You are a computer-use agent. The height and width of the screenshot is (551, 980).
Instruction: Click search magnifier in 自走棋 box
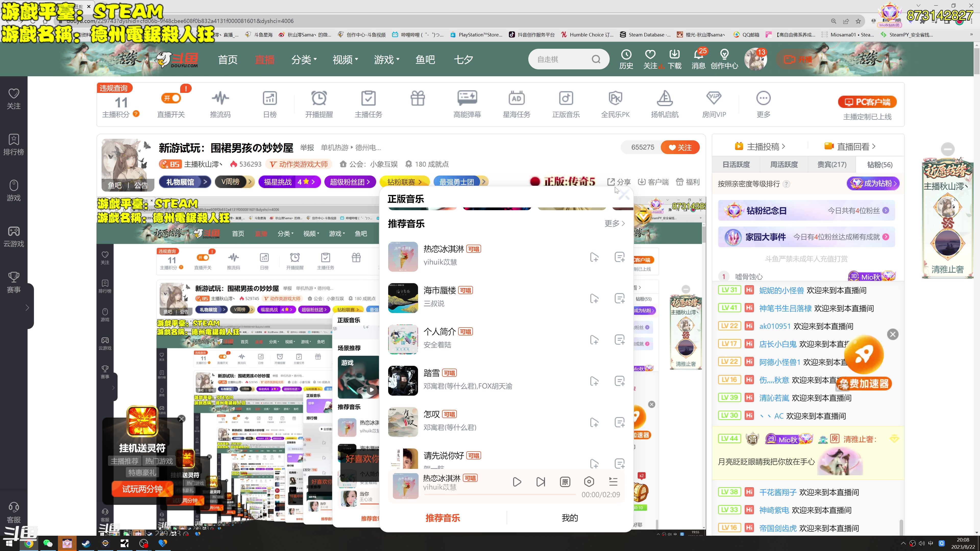tap(596, 59)
